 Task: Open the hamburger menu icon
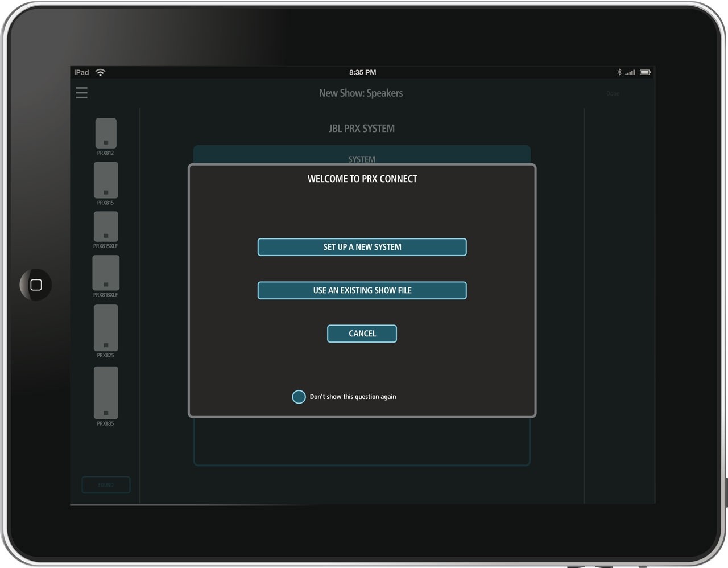tap(82, 93)
